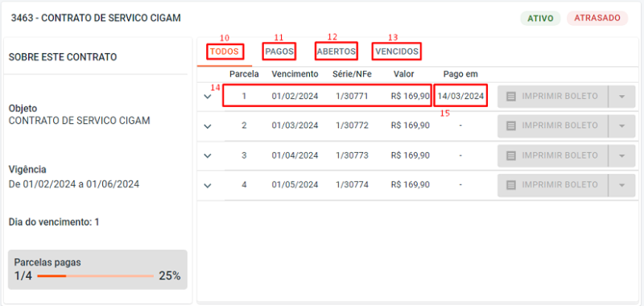The height and width of the screenshot is (306, 644).
Task: Expand the row due 01/05/2024
Action: 208,185
